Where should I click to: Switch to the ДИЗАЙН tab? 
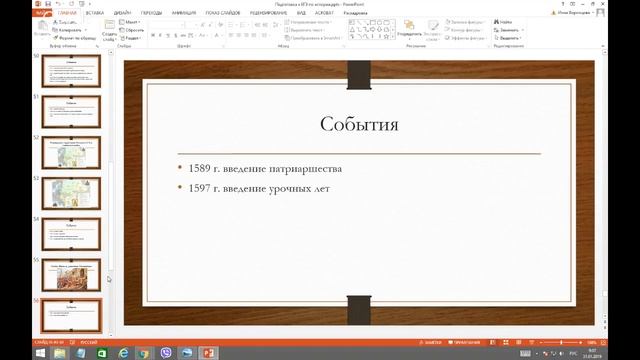[122, 13]
